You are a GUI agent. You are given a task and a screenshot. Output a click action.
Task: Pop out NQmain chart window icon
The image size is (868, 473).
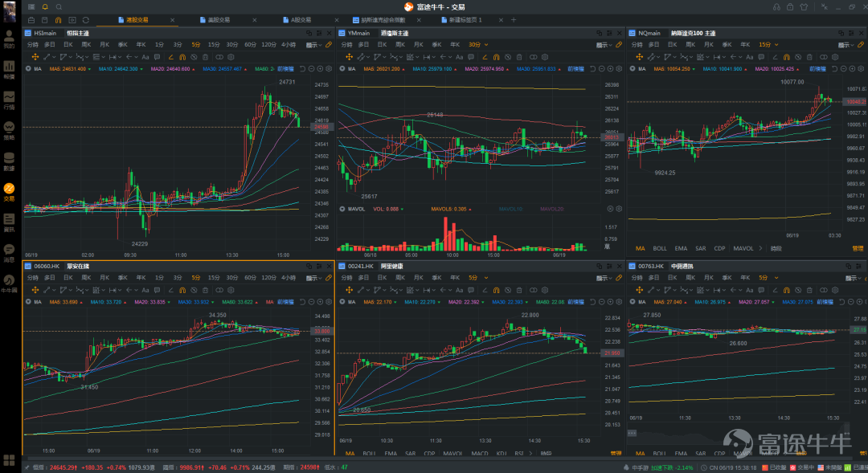pos(841,33)
